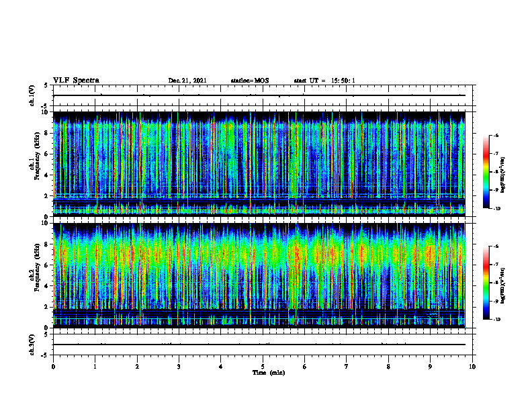Select the "2" kHz tick on ch.2 frequency axis
This screenshot has width=532, height=411.
46,307
